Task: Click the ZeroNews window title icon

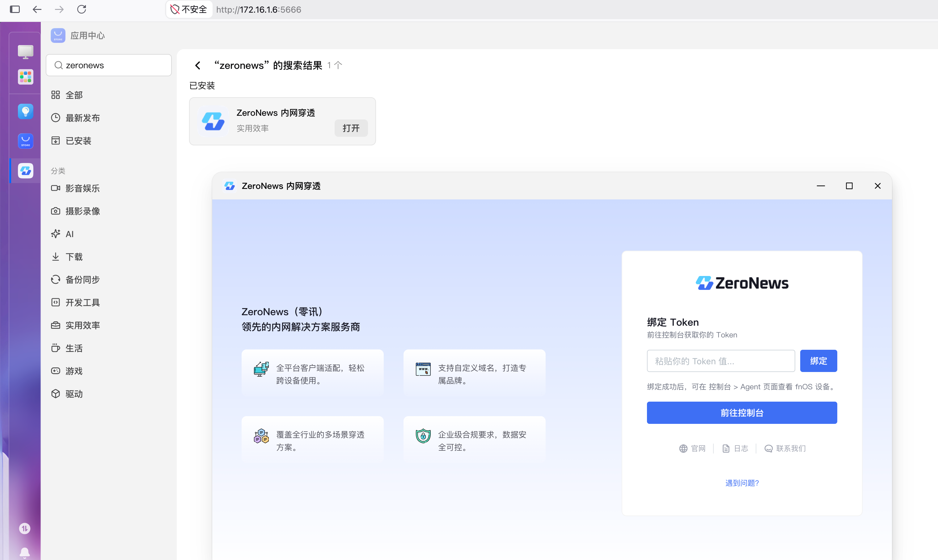Action: click(230, 186)
